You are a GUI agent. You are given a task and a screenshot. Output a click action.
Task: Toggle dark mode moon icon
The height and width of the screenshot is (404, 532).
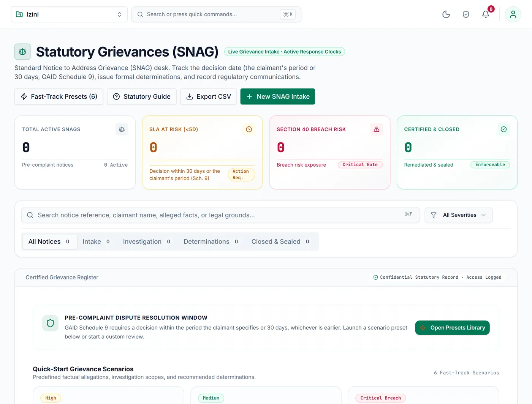click(x=446, y=14)
